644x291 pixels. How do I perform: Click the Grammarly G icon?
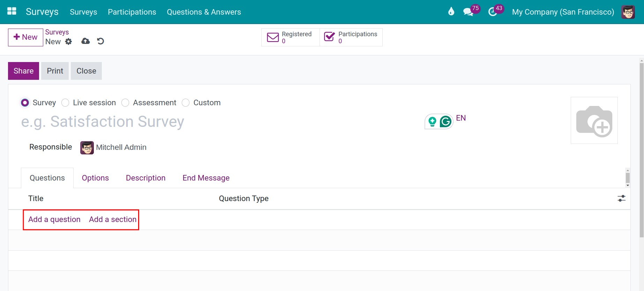(445, 122)
